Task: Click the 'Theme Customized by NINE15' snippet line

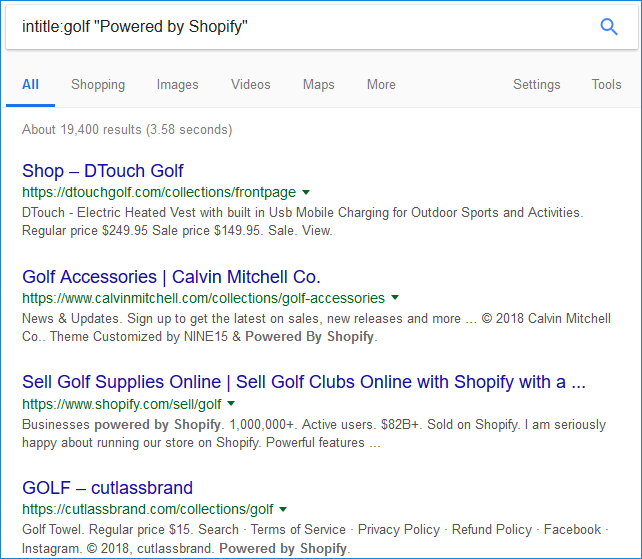Action: 199,337
